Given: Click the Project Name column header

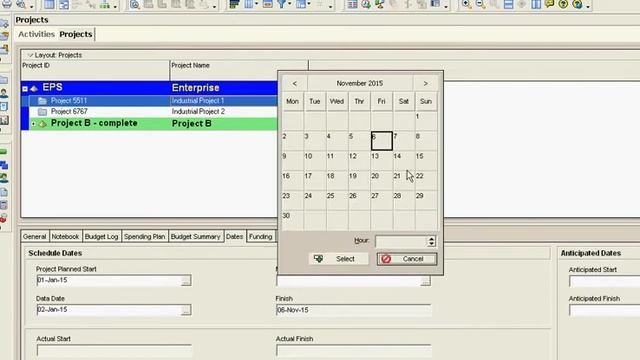Looking at the screenshot, I should coord(239,70).
